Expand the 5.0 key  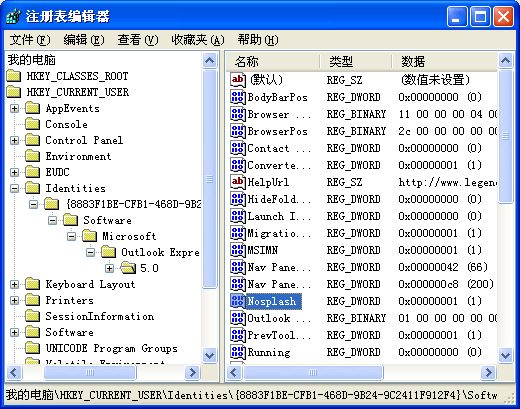(109, 268)
